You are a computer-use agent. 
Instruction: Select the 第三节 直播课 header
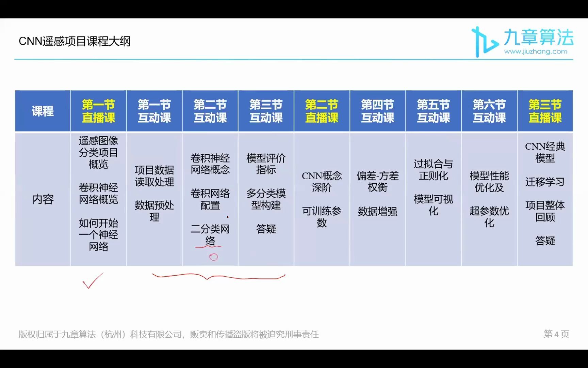(x=545, y=111)
